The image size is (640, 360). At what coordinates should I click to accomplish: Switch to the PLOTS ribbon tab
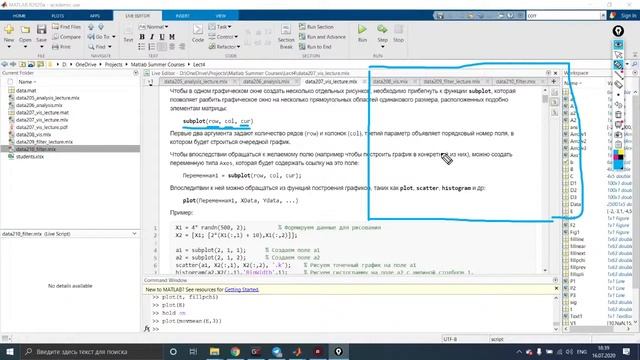(x=58, y=16)
